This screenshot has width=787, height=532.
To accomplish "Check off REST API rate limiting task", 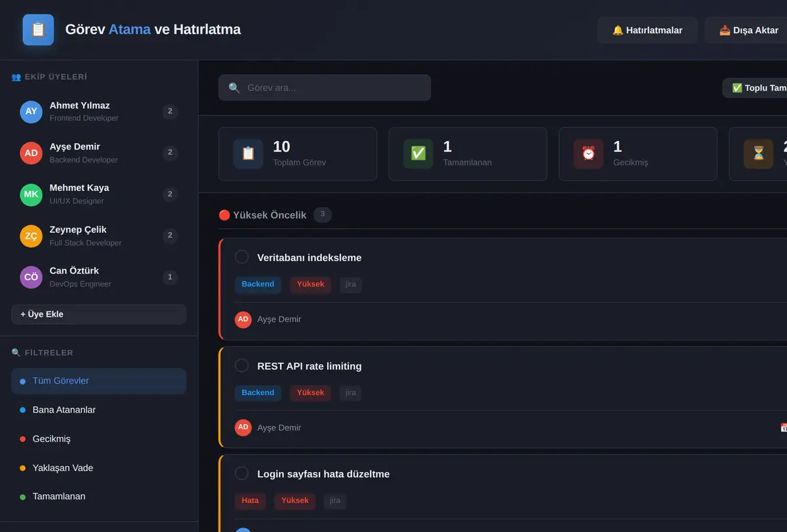I will click(242, 365).
